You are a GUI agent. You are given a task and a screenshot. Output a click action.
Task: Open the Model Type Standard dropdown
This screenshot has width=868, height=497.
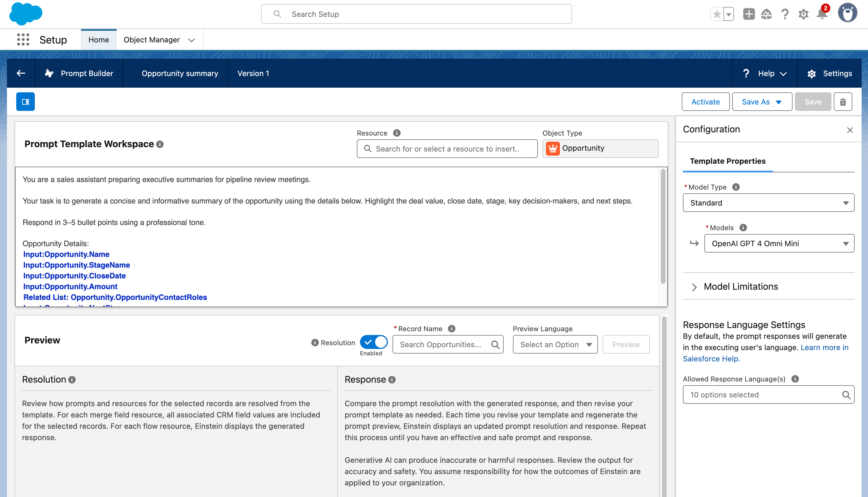pyautogui.click(x=768, y=203)
